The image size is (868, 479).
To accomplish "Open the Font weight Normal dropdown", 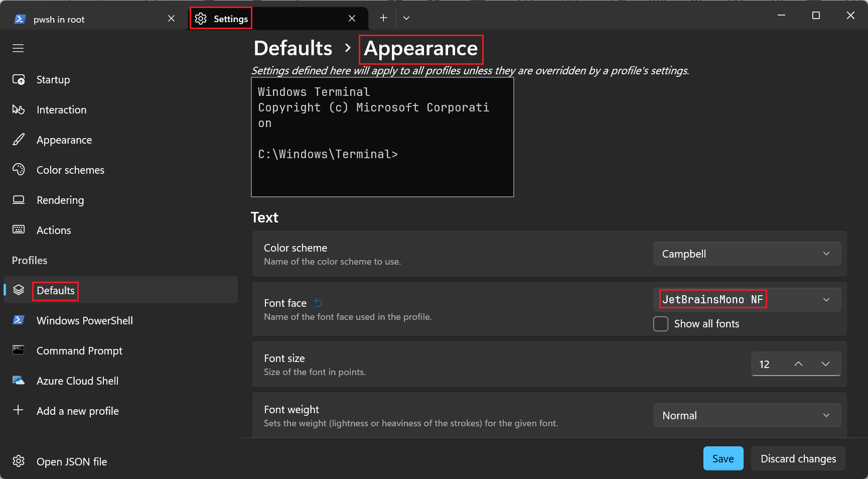I will tap(747, 415).
